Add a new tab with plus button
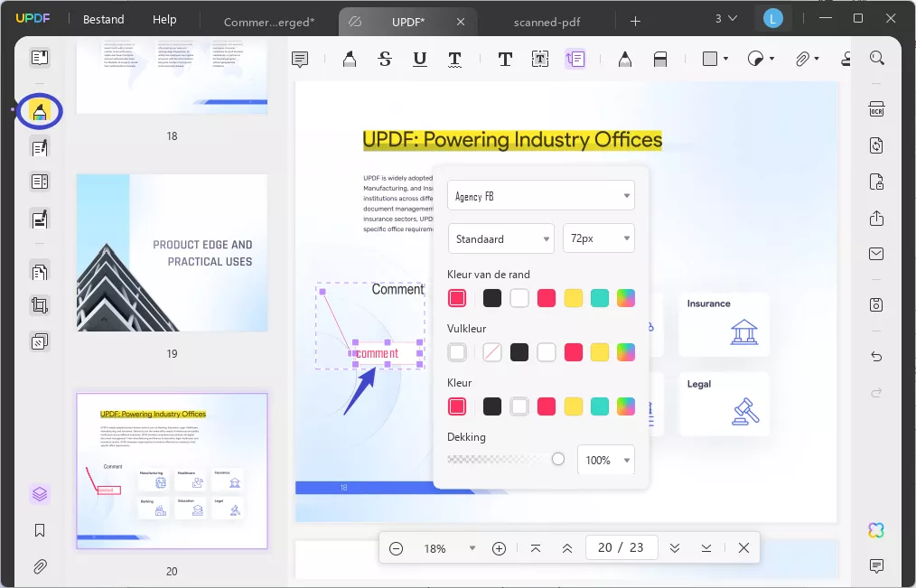916x588 pixels. point(636,22)
